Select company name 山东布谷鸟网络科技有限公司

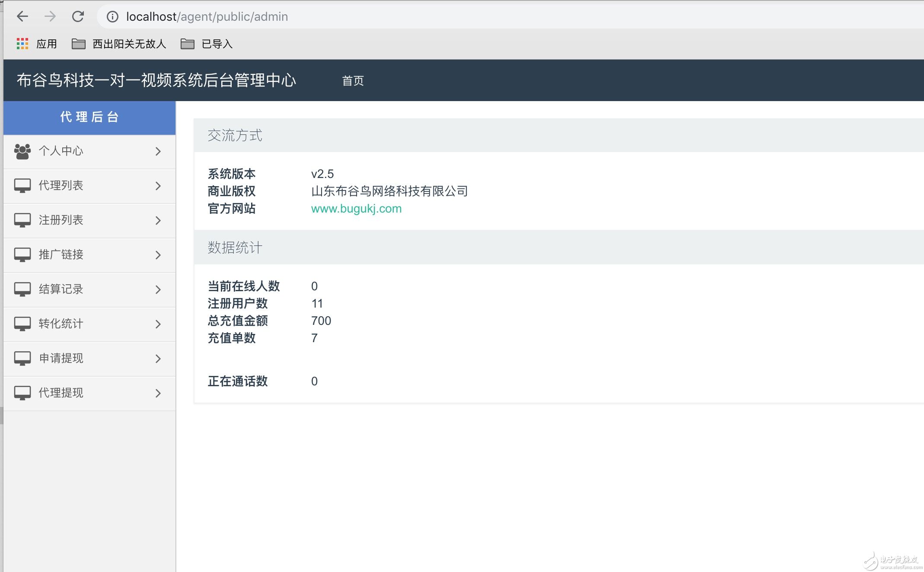point(390,191)
